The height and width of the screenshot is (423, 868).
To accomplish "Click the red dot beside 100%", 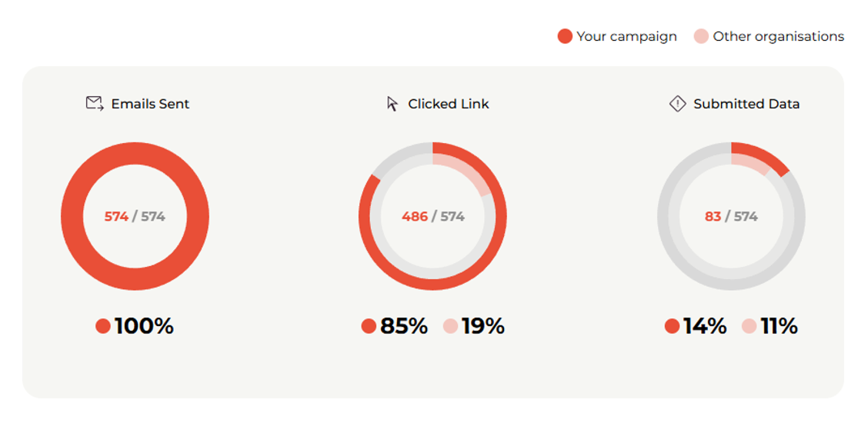I will pos(103,326).
